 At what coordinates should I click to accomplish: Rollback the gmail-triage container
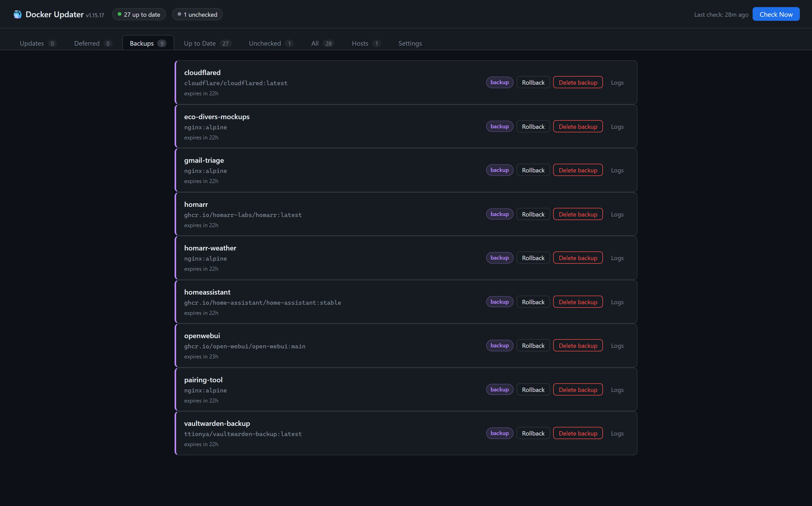pos(533,170)
